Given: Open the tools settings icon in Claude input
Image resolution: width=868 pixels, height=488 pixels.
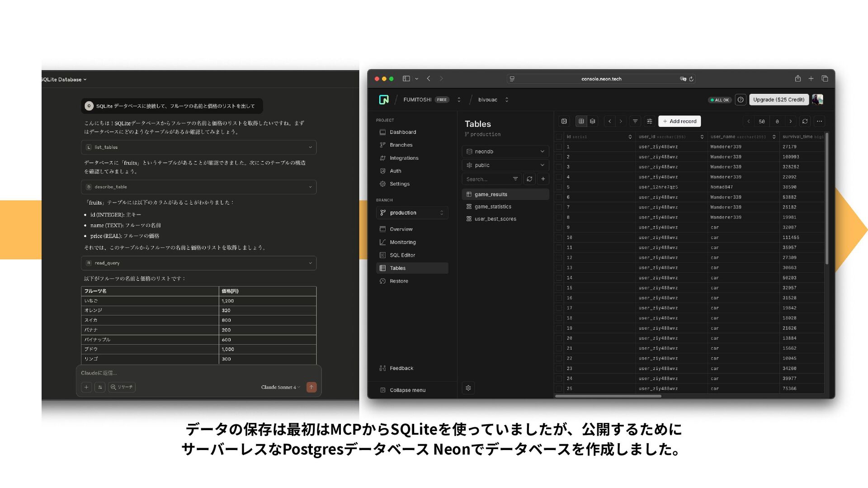Looking at the screenshot, I should [100, 387].
